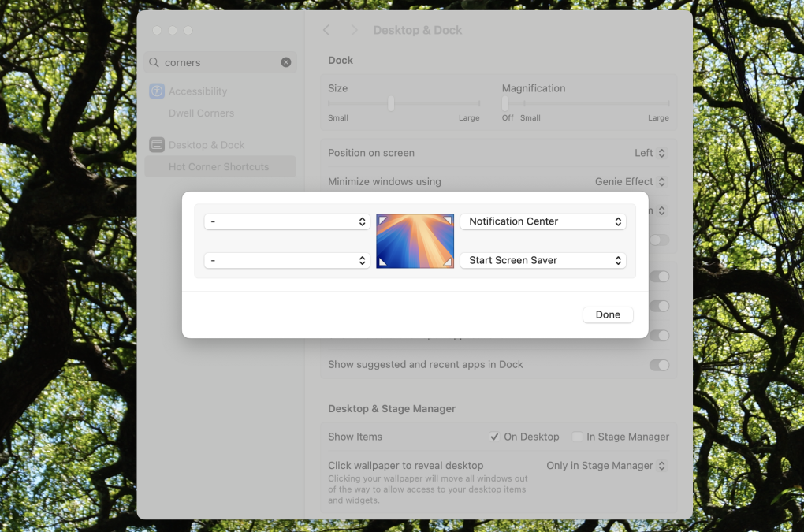Viewport: 804px width, 532px height.
Task: Select the Desktop & Dock sidebar icon
Action: click(157, 144)
